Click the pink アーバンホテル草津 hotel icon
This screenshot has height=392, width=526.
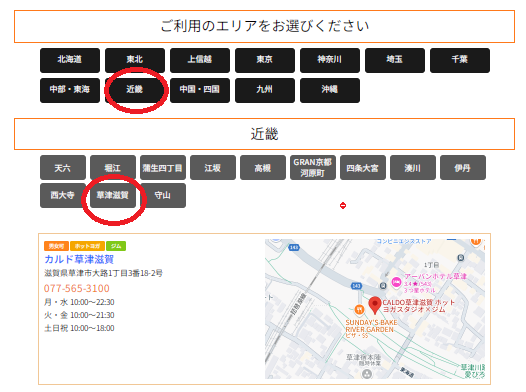click(396, 282)
